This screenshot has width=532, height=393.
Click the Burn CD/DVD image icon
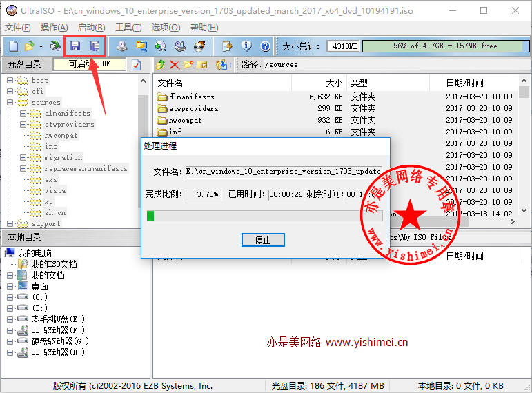(199, 46)
